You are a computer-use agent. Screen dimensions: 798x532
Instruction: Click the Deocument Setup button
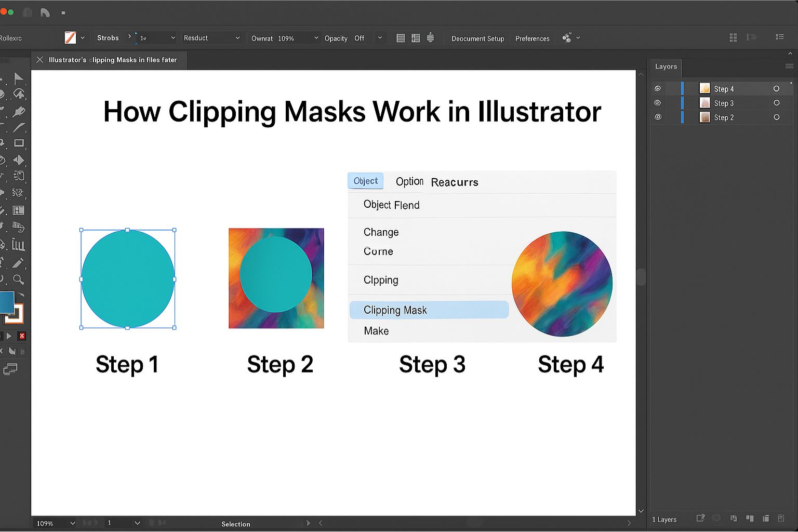coord(477,38)
